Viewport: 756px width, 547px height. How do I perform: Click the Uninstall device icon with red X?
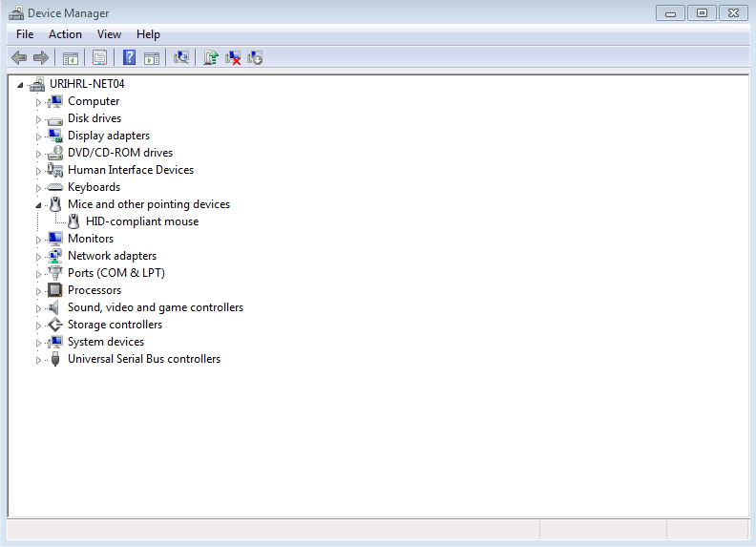233,58
